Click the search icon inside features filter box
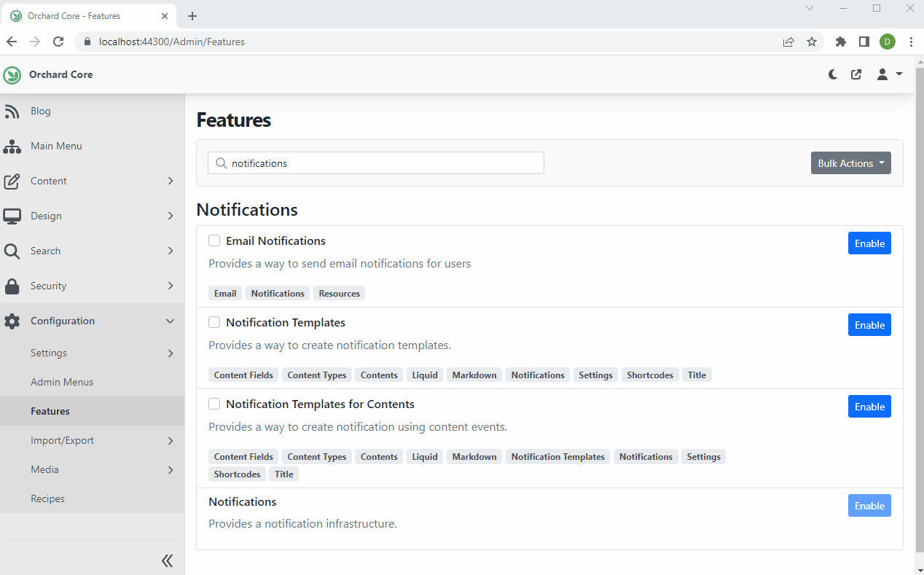The height and width of the screenshot is (575, 924). coord(222,163)
